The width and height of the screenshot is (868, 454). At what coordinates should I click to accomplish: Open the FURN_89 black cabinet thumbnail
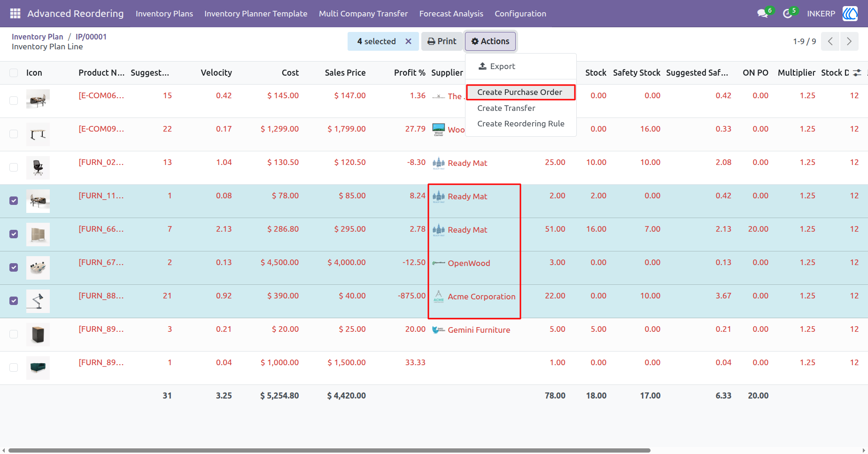click(x=38, y=335)
